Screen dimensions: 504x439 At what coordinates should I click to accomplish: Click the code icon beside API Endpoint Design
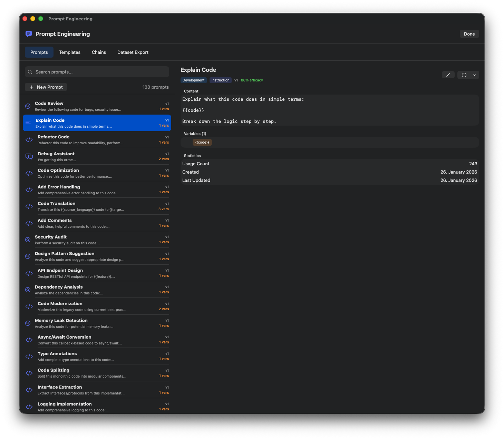click(x=29, y=273)
